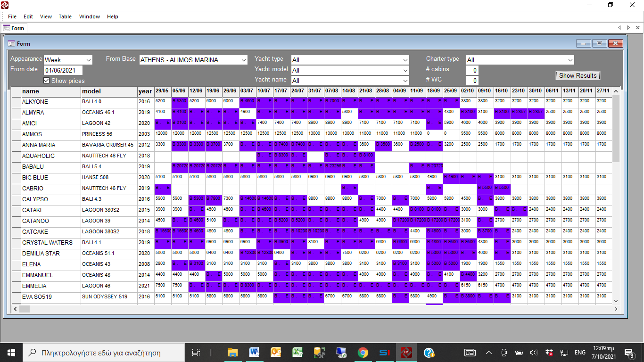Open the From Base dropdown
The height and width of the screenshot is (362, 644).
(x=244, y=60)
